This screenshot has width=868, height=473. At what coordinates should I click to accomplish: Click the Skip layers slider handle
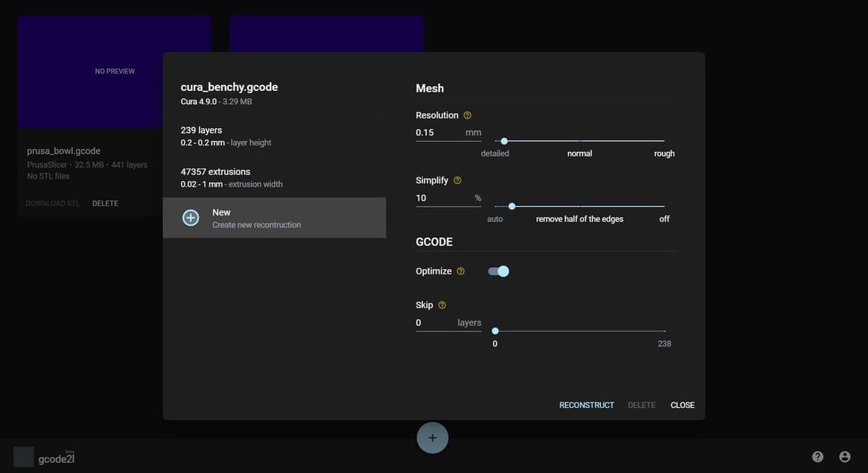495,331
